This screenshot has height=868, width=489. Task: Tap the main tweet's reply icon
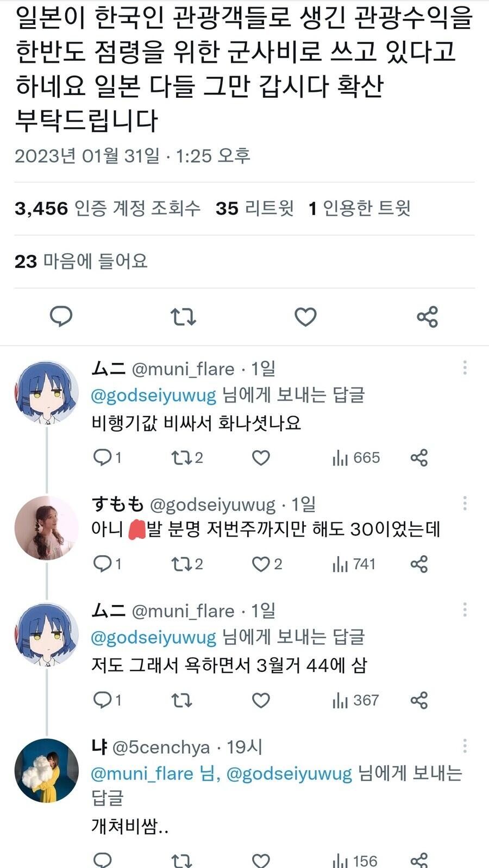coord(61,316)
